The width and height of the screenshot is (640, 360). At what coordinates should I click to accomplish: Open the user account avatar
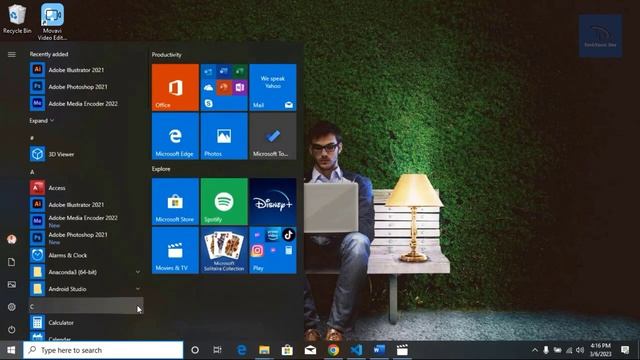[11, 239]
